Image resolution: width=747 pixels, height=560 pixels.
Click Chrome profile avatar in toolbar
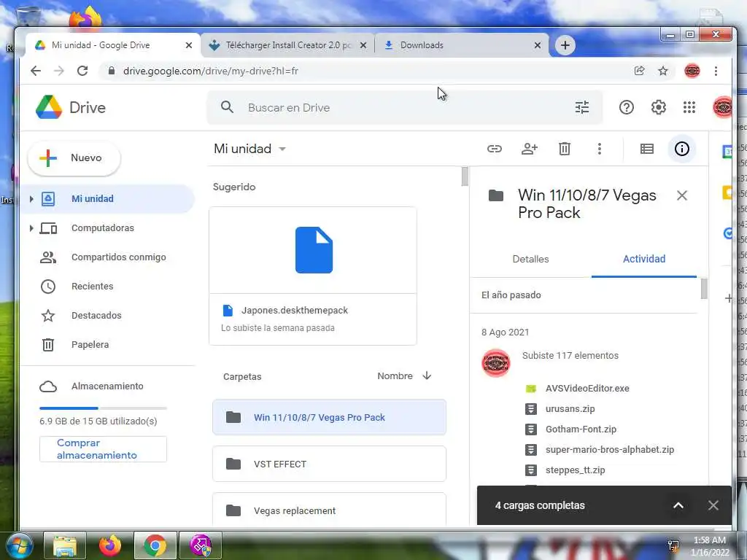[x=692, y=71]
